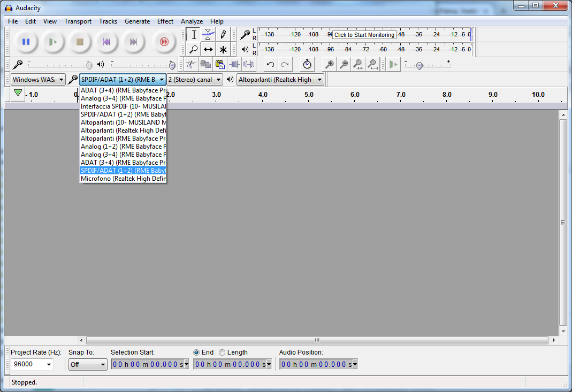572x392 pixels.
Task: Select the Selection (I-beam) tool
Action: click(x=194, y=35)
